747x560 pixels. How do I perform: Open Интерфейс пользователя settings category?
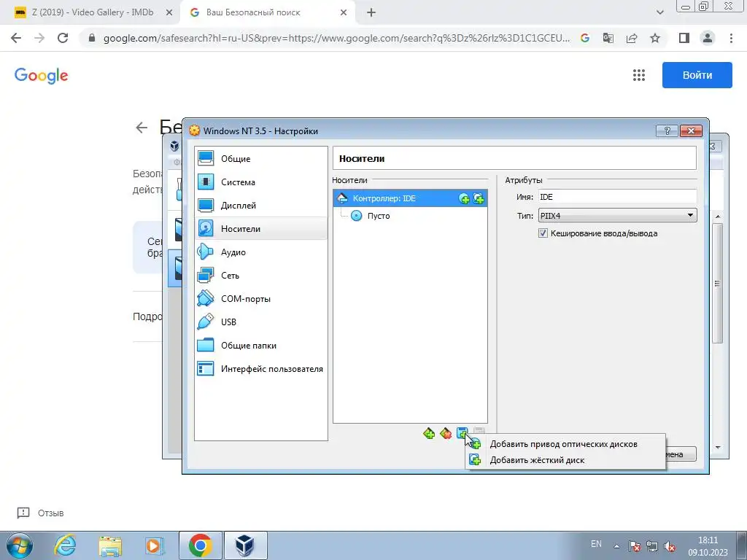pos(261,368)
